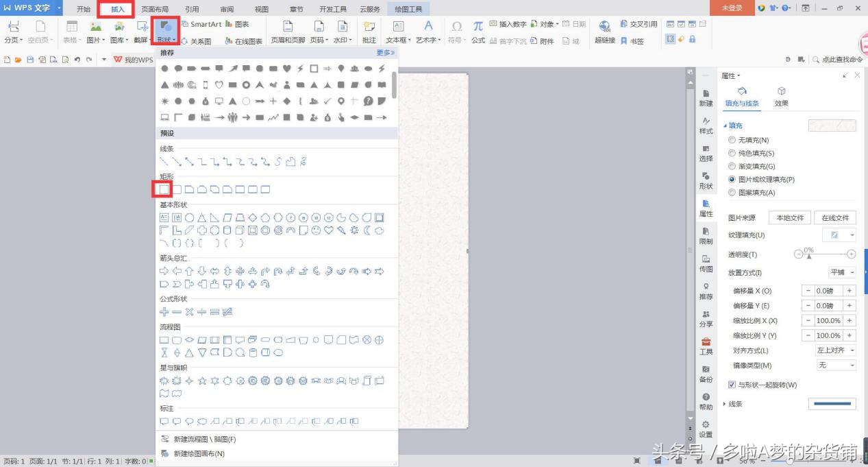Open the word art (艺术字) tool
The width and height of the screenshot is (868, 467).
click(x=428, y=31)
